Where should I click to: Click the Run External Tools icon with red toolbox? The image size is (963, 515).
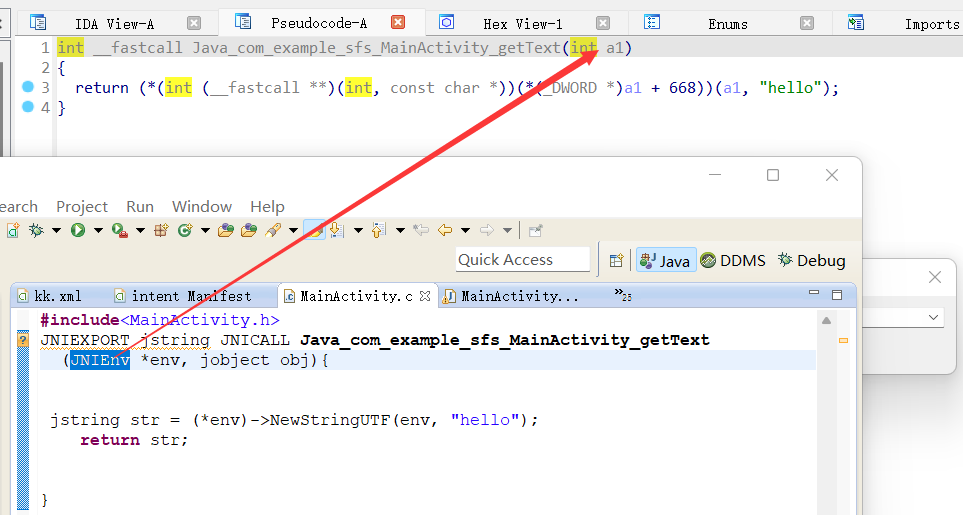point(120,231)
